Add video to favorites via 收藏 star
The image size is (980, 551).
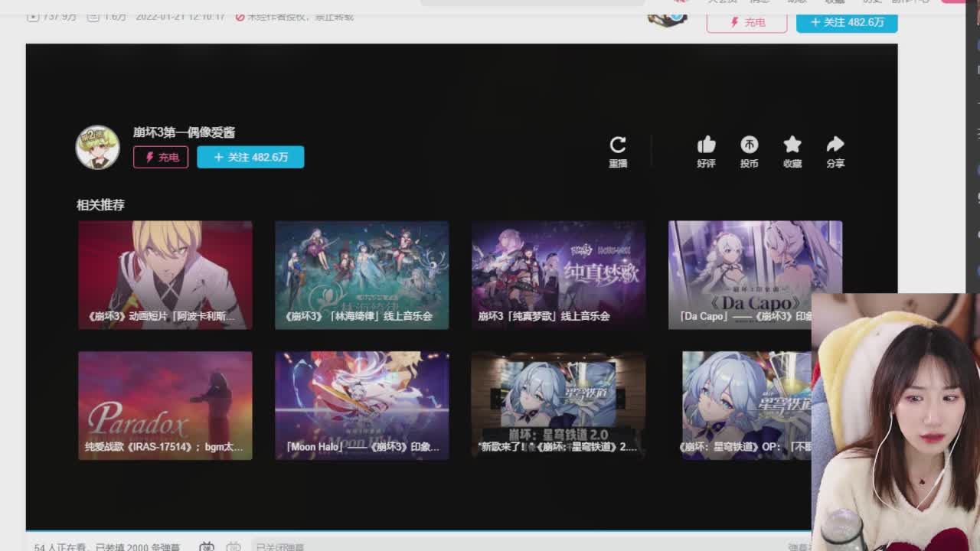792,151
